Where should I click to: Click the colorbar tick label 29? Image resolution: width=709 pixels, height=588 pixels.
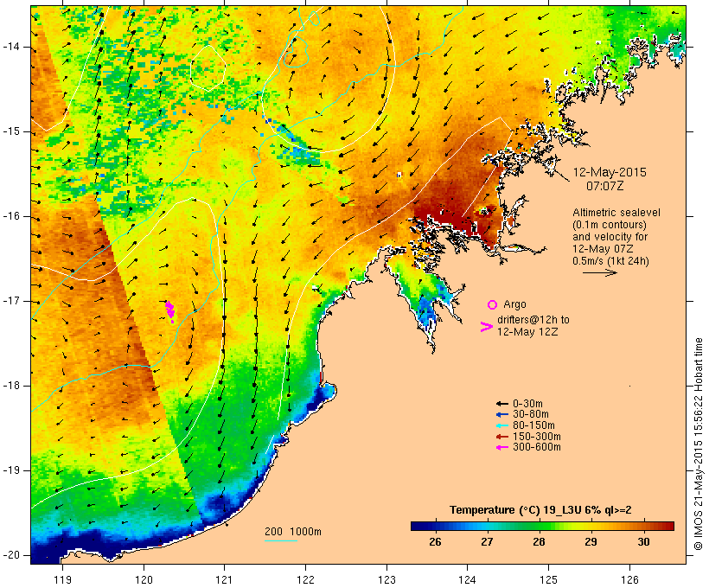click(x=591, y=542)
